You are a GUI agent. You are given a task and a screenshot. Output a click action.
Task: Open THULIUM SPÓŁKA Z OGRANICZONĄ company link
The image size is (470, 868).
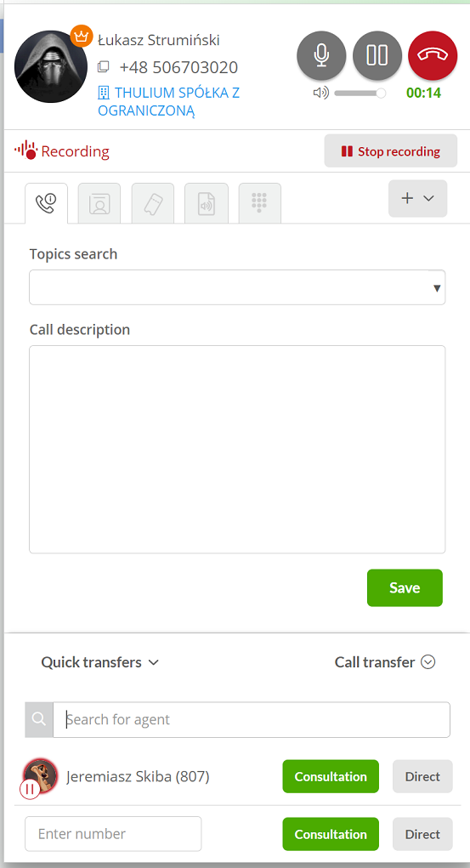coord(169,101)
